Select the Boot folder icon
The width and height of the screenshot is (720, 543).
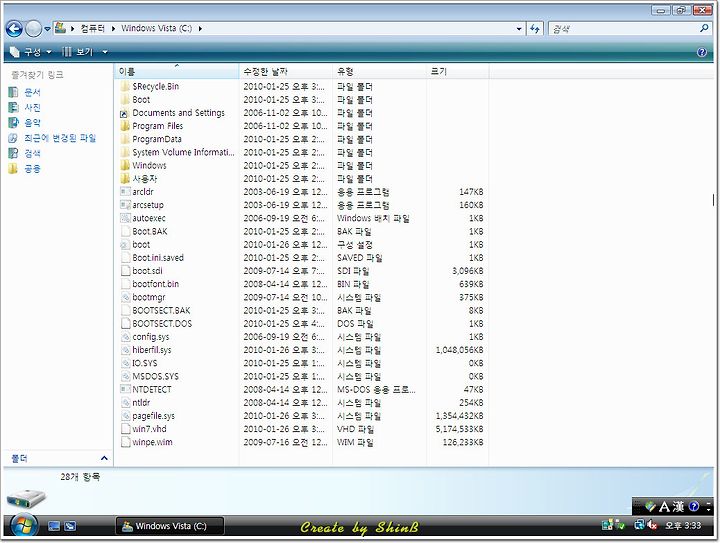(125, 100)
